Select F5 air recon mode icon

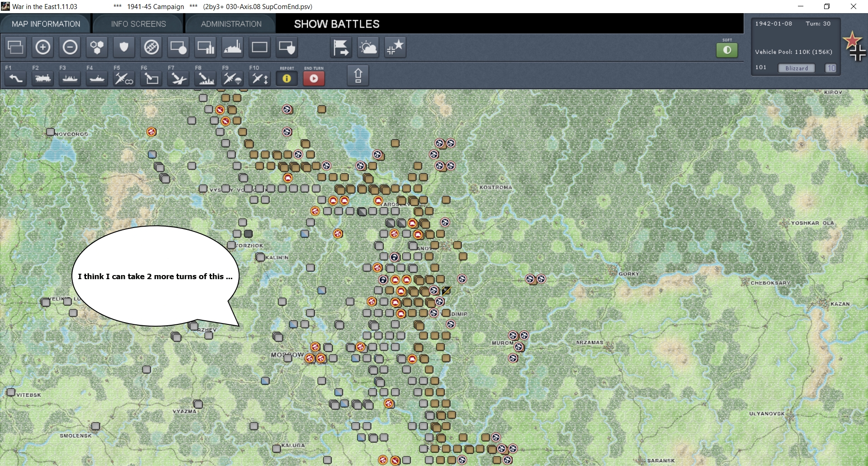124,78
